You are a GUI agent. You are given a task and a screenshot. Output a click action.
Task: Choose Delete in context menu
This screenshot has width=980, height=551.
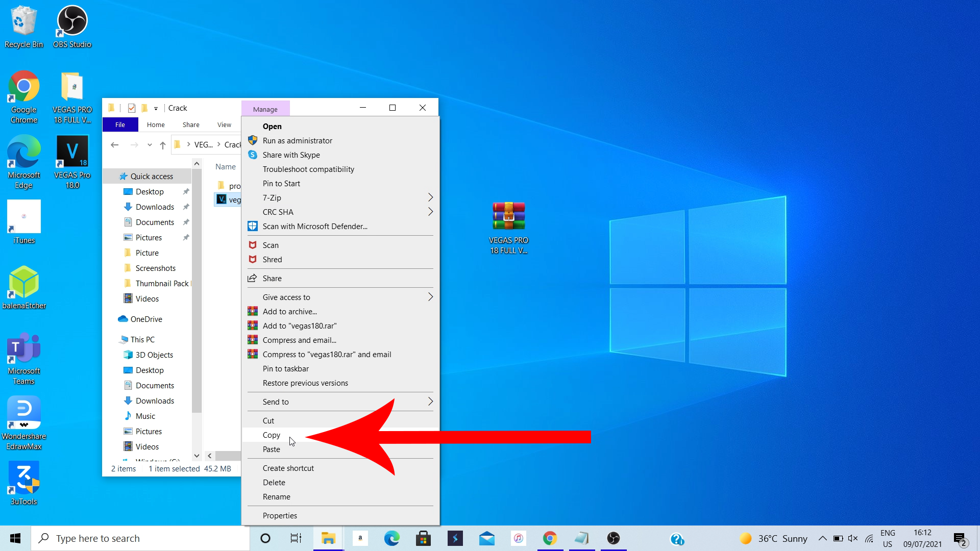click(340, 482)
